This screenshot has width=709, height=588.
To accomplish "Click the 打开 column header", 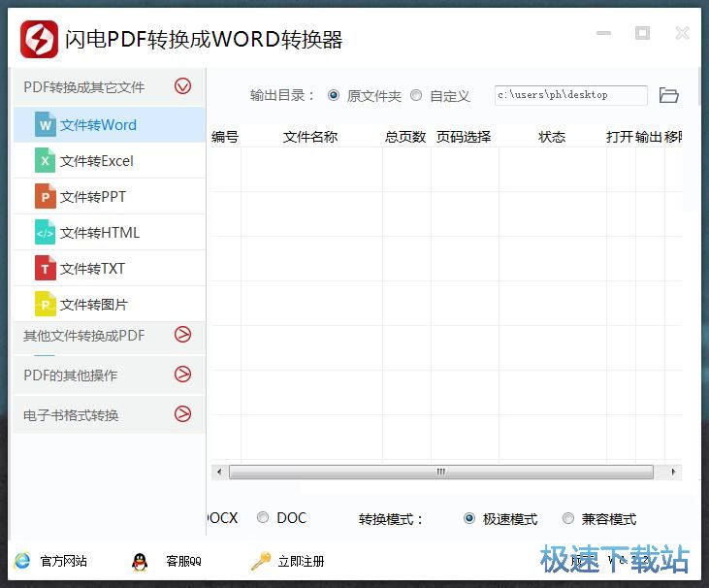I will click(x=620, y=137).
